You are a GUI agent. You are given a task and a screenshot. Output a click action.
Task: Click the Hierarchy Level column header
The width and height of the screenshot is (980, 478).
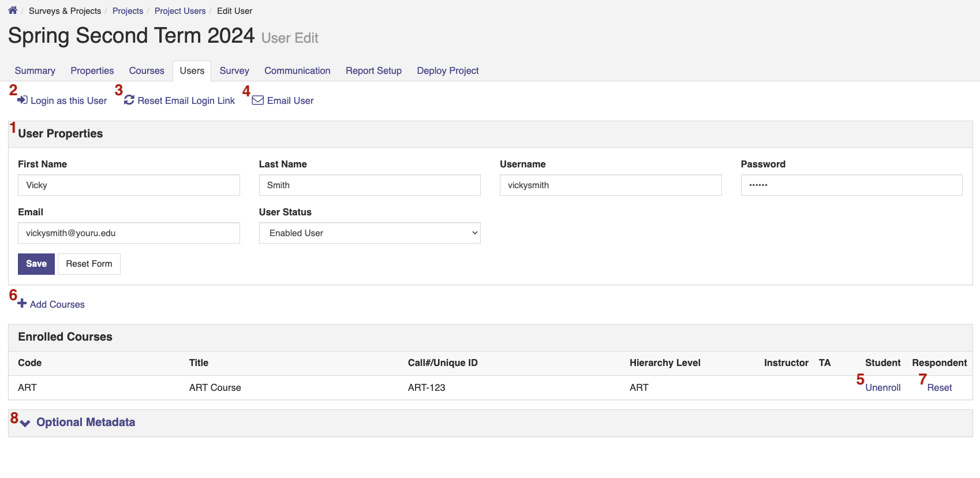pos(665,363)
